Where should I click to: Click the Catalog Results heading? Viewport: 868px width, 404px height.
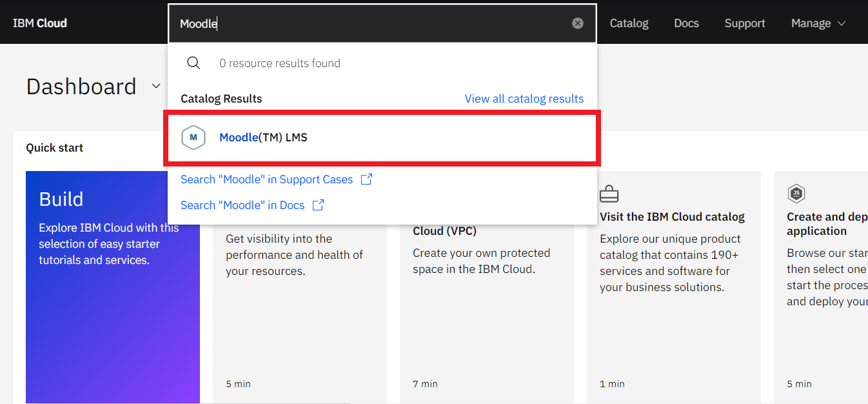[x=221, y=99]
